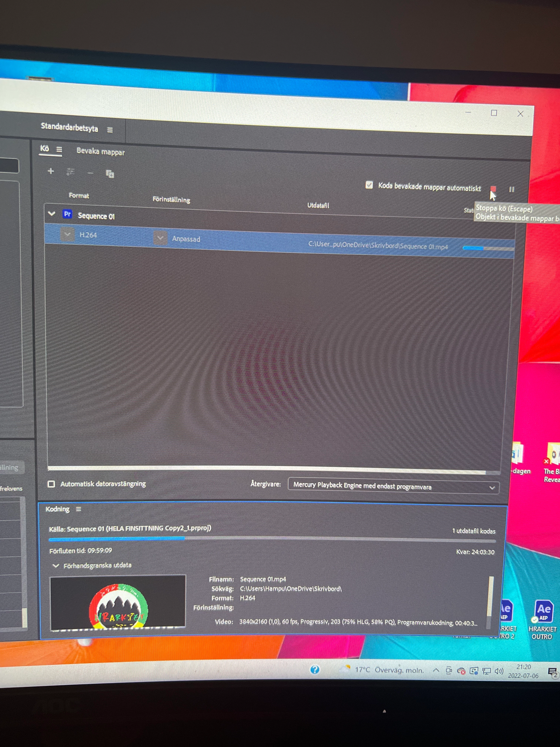Enable Automatisk datoravstängning checkbox
This screenshot has height=747, width=560.
[x=51, y=484]
